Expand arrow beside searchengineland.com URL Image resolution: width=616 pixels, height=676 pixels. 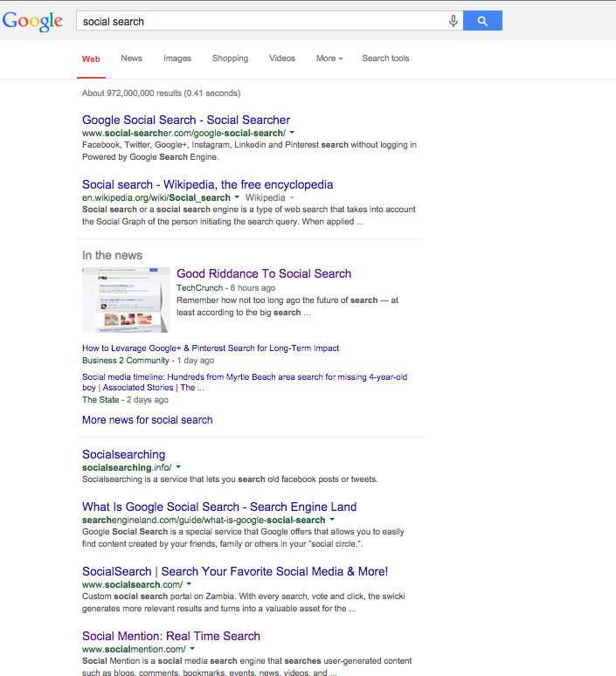click(332, 521)
